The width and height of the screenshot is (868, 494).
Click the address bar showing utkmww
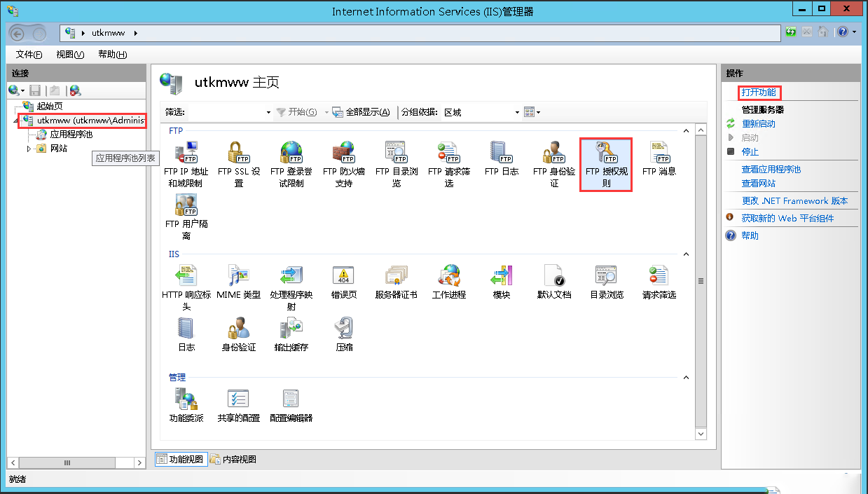coord(420,33)
